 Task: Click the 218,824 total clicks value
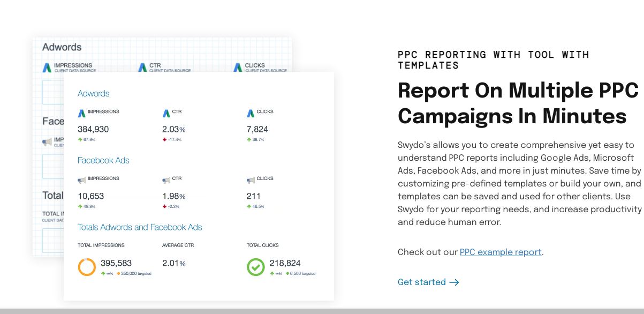coord(285,263)
